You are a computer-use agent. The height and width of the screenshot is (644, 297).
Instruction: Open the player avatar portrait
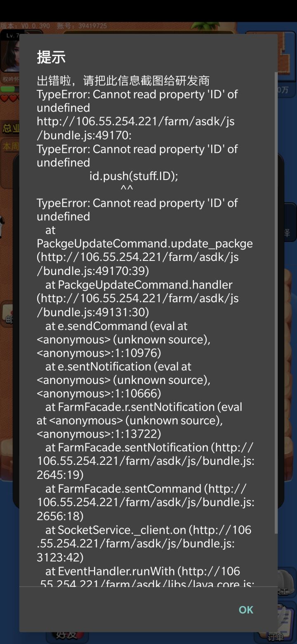[x=9, y=54]
